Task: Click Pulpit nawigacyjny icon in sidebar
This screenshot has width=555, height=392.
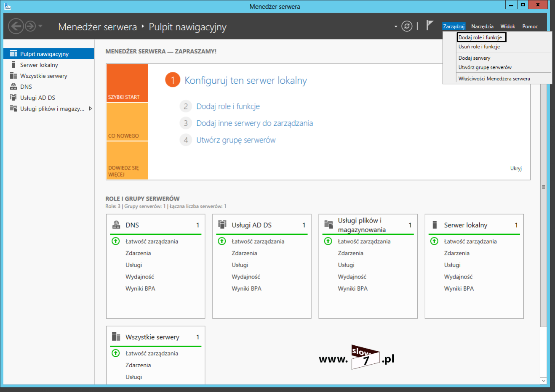Action: (x=13, y=53)
